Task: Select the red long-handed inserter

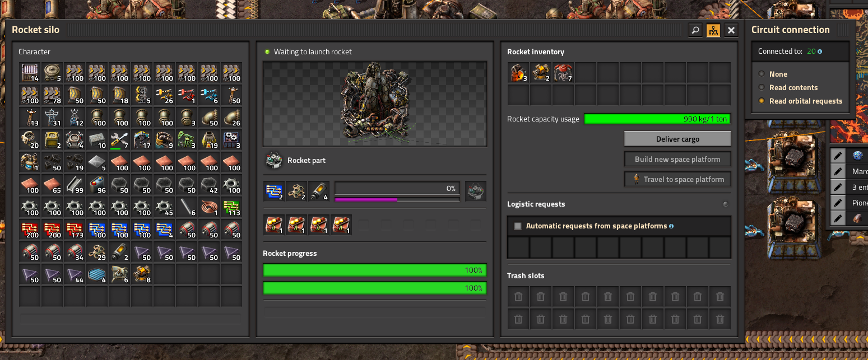Action: click(187, 95)
